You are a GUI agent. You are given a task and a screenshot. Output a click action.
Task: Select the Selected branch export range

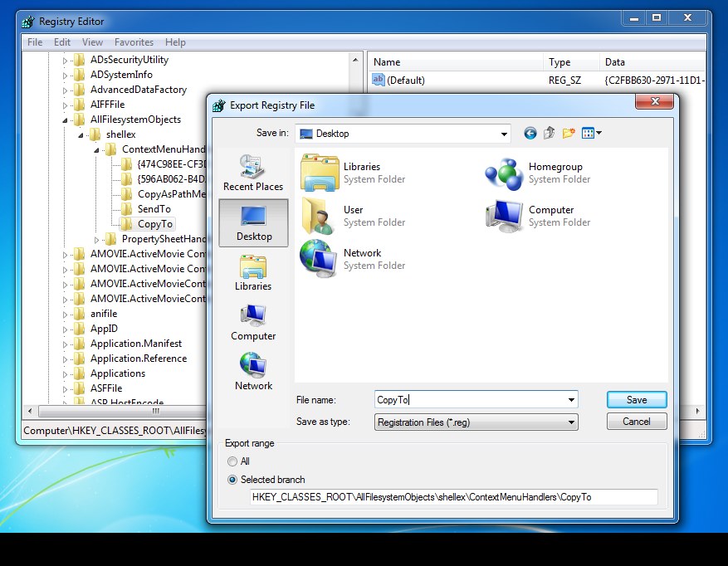click(232, 480)
